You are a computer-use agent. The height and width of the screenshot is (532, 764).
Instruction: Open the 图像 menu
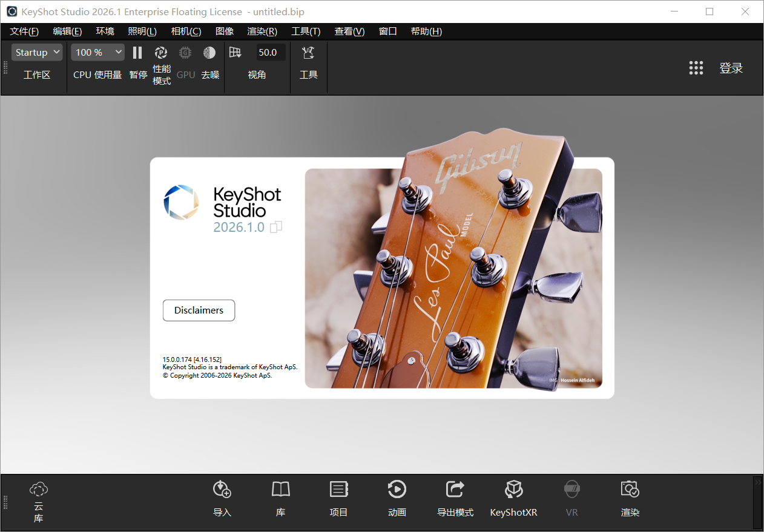225,31
